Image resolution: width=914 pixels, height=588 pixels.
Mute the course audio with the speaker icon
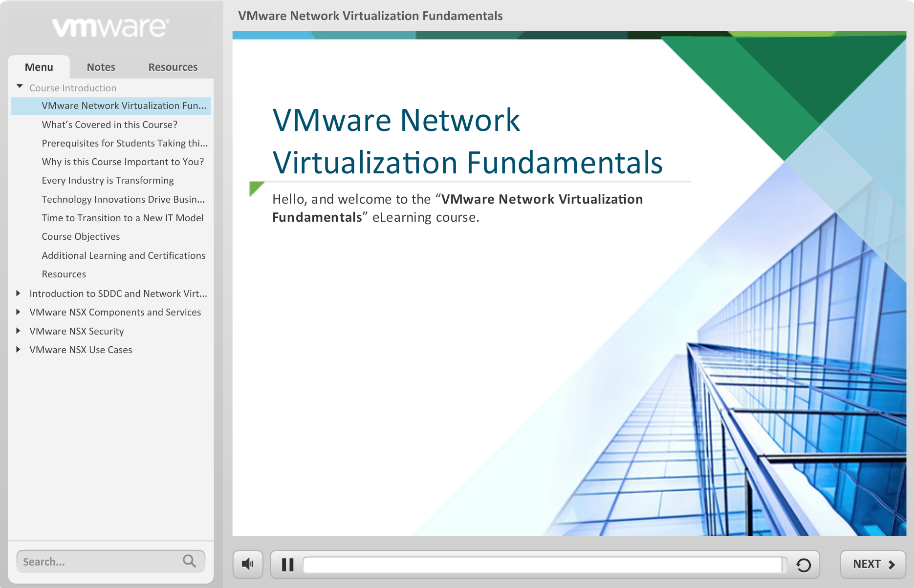click(248, 564)
